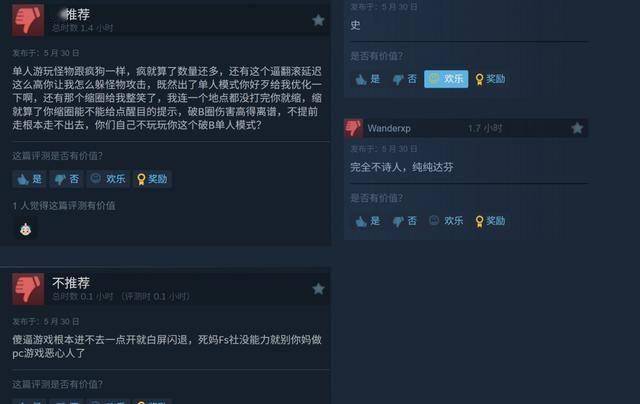The width and height of the screenshot is (640, 404).
Task: Click the star icon on Wanderxp's review
Action: 577,128
